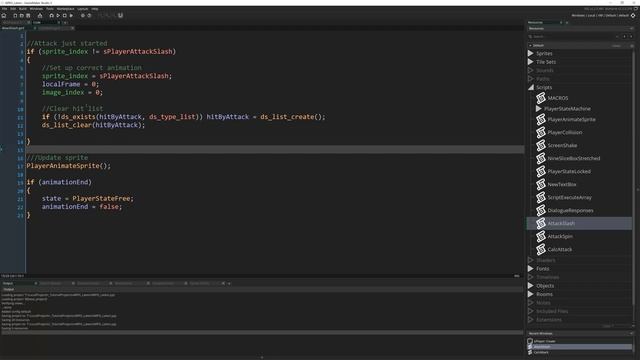Click the PlayerCollision script icon
The image size is (640, 360).
click(541, 132)
